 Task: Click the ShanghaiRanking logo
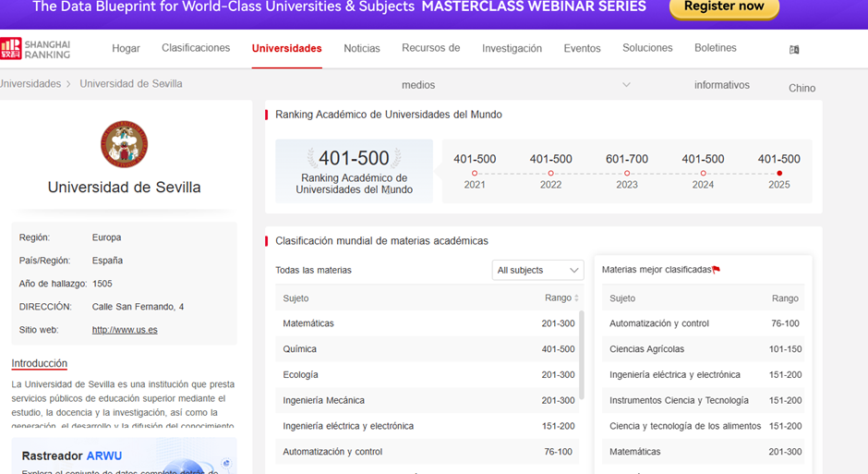(x=35, y=49)
